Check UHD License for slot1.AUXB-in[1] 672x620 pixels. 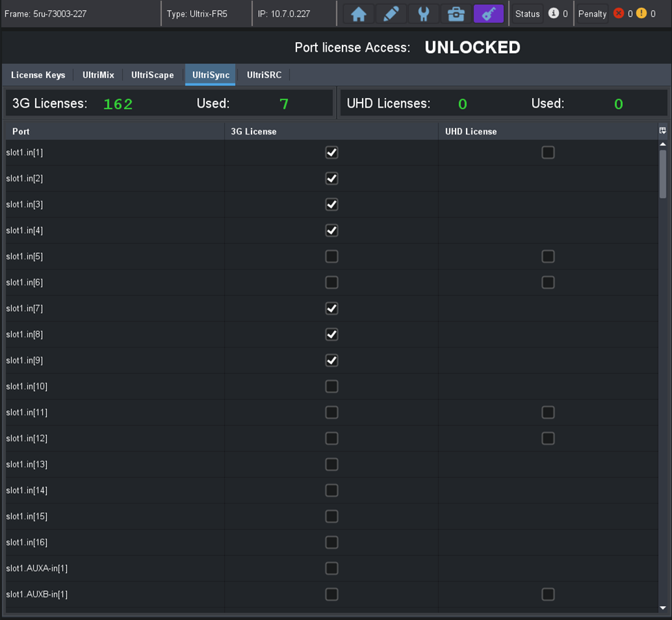point(548,594)
